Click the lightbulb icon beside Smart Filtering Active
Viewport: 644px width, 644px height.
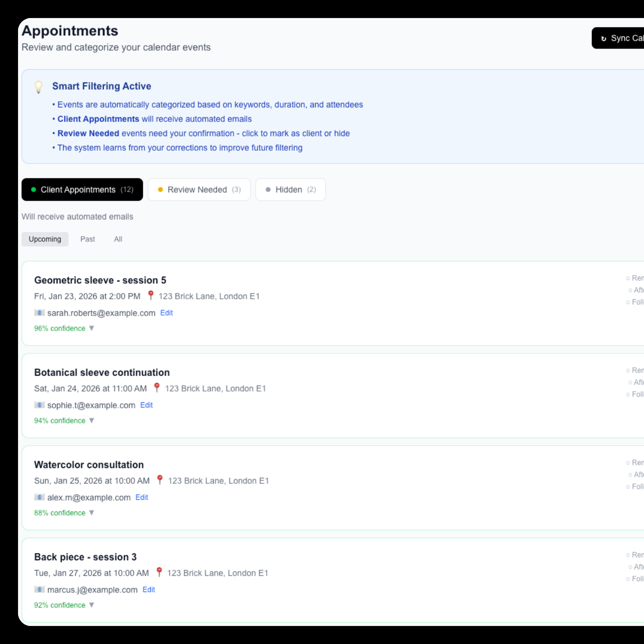pos(39,87)
